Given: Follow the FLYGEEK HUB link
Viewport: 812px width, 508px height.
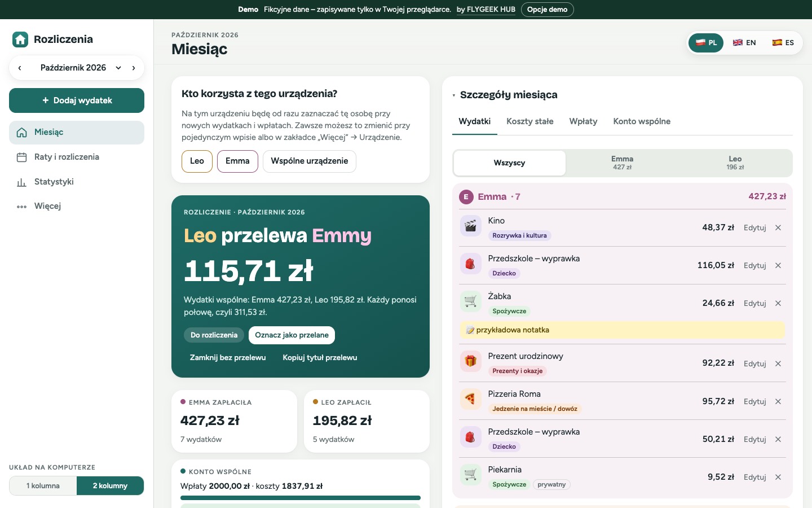Looking at the screenshot, I should click(486, 10).
